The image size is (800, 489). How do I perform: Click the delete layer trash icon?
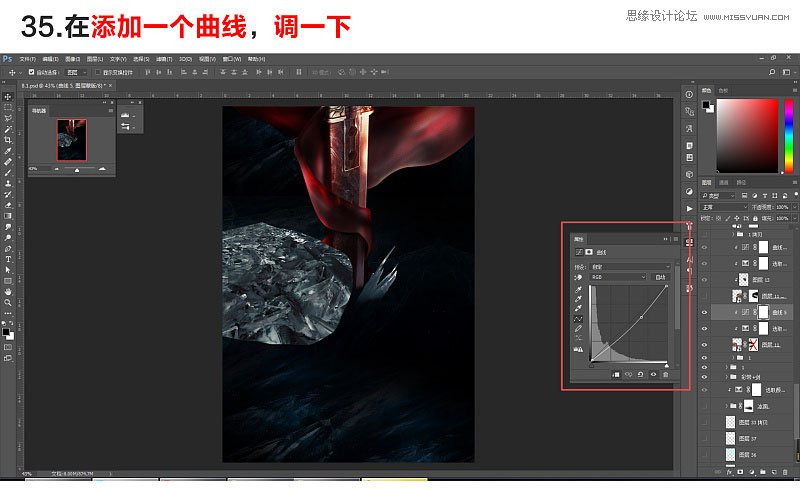point(785,472)
